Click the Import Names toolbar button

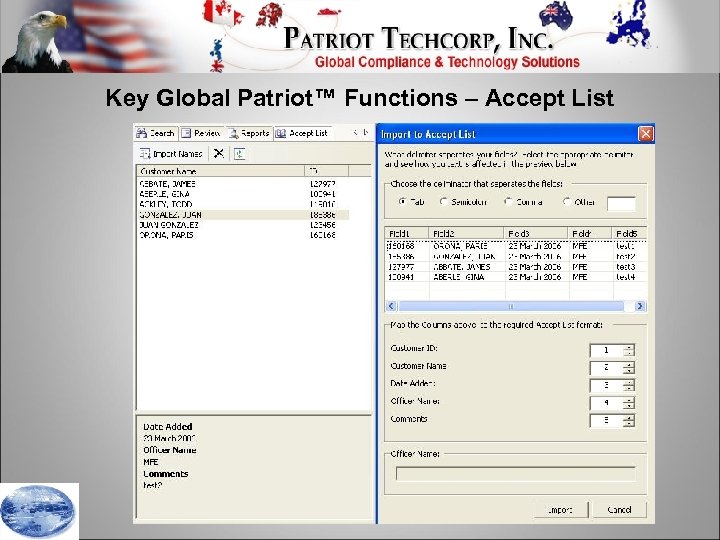(171, 154)
